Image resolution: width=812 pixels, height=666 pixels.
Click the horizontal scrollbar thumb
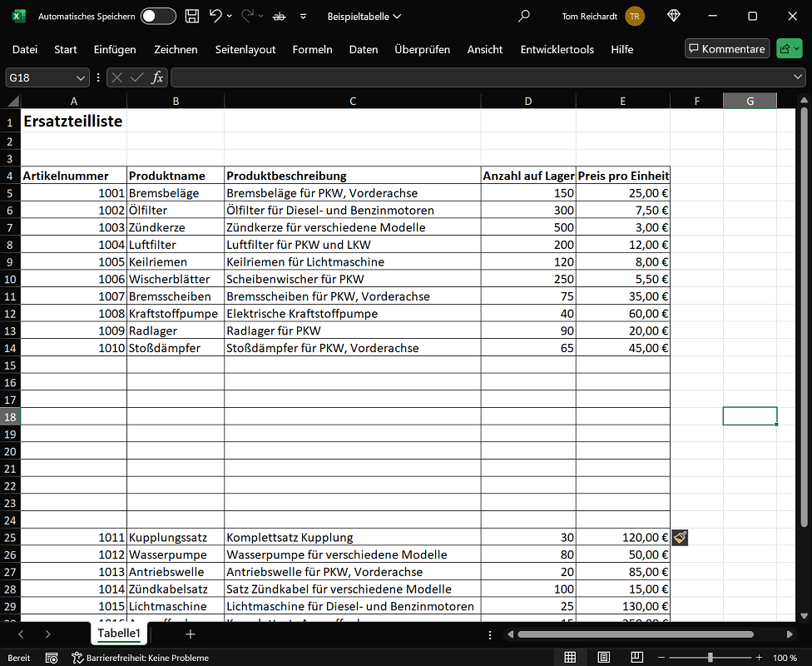tap(636, 634)
